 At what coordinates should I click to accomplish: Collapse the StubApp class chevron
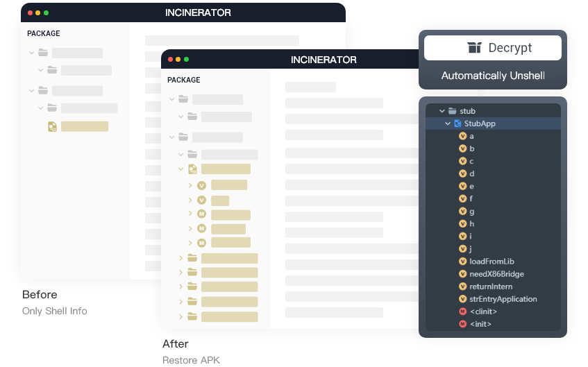pyautogui.click(x=448, y=123)
